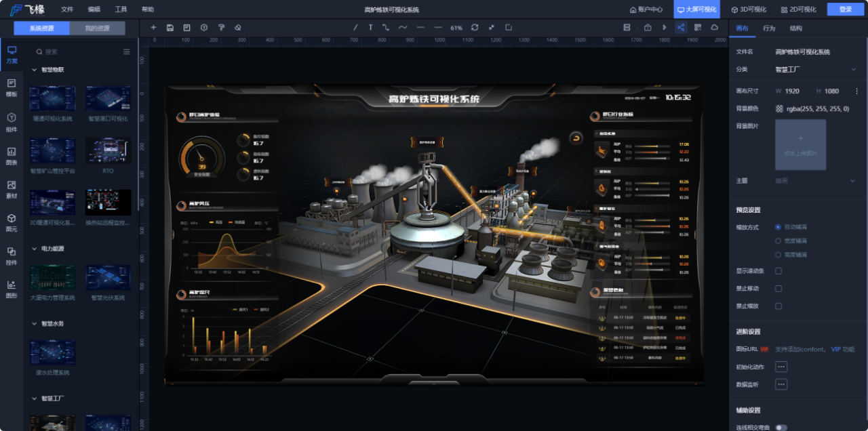Open the 素材 sidebar panel

coord(12,189)
